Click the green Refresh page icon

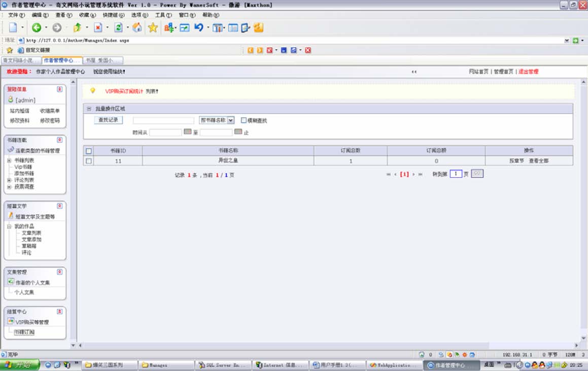click(x=118, y=27)
